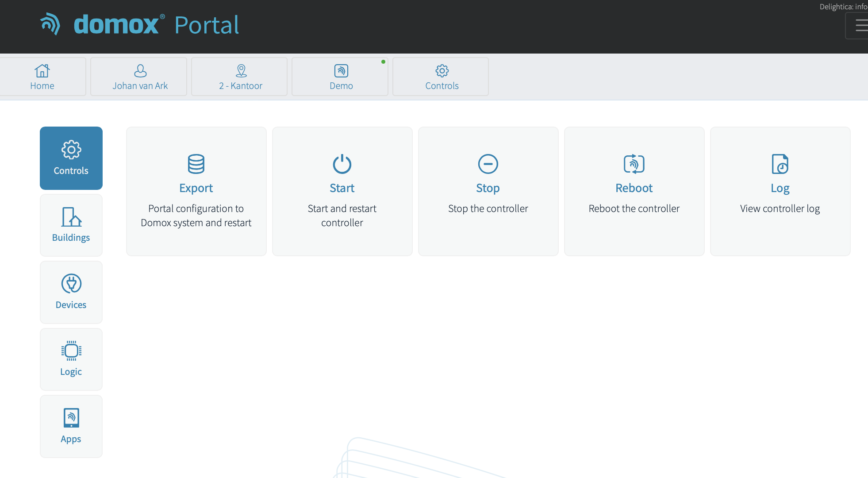This screenshot has height=478, width=868.
Task: Open the Apps tablet icon
Action: click(71, 417)
